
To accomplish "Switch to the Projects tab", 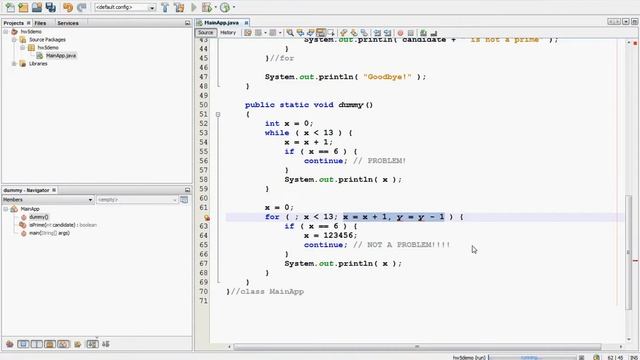I will point(13,23).
